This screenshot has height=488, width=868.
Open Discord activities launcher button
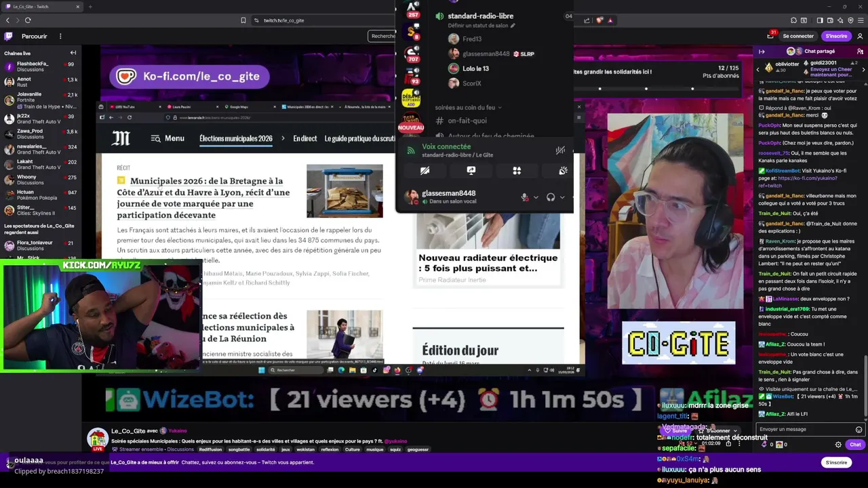coord(517,171)
